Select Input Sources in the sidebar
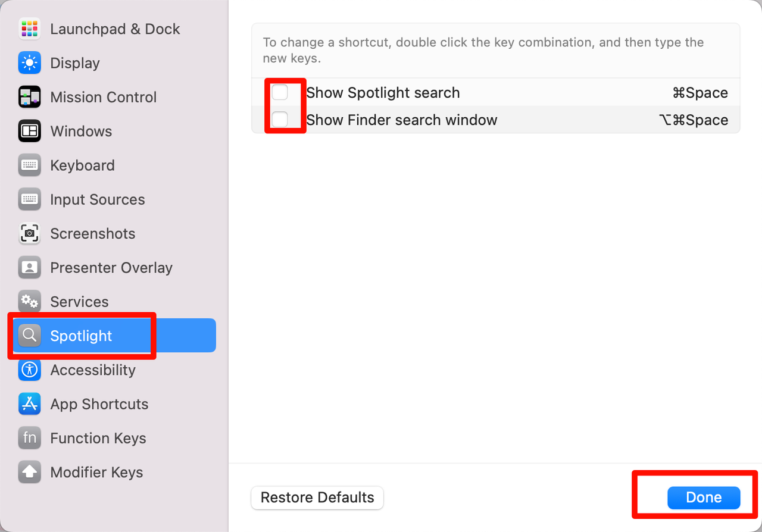 coord(97,199)
